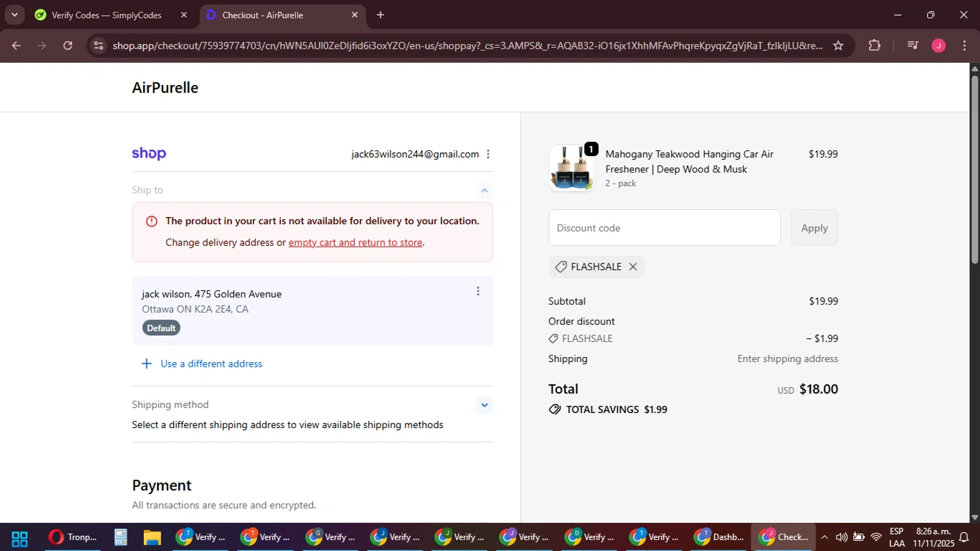Switch to Check... Chrome taskbar window

(x=783, y=537)
